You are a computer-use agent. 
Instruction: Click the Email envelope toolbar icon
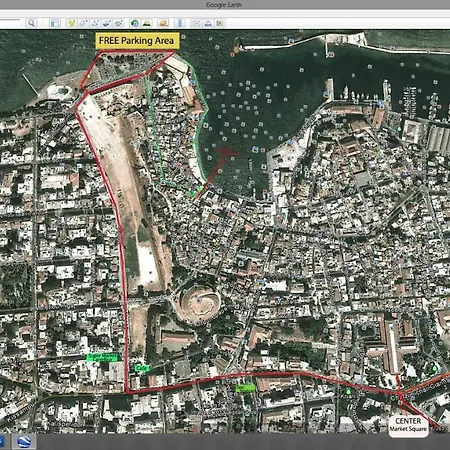point(196,23)
